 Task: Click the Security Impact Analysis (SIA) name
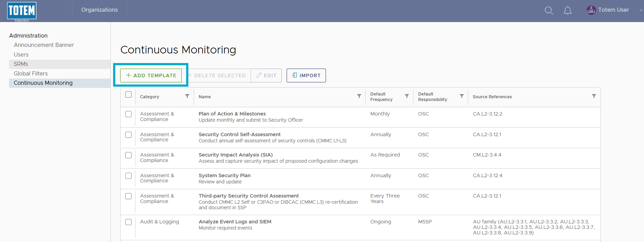click(x=236, y=155)
